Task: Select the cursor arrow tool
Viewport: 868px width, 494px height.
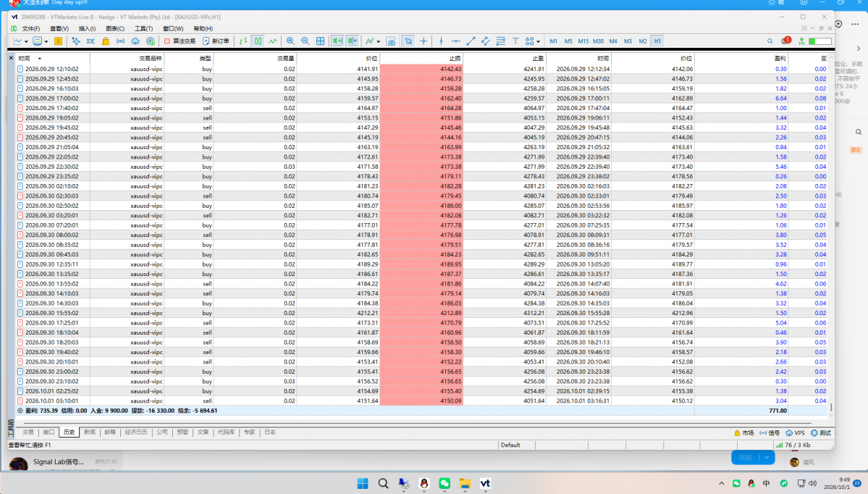Action: [408, 41]
